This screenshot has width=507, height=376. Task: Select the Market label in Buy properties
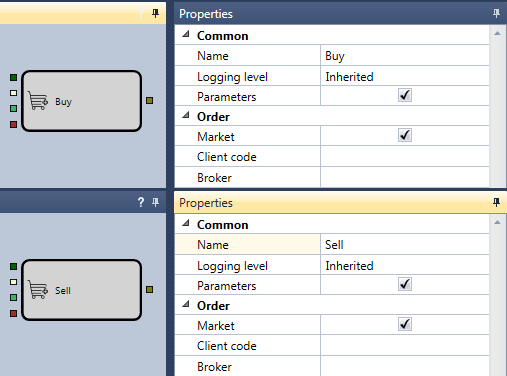(216, 137)
